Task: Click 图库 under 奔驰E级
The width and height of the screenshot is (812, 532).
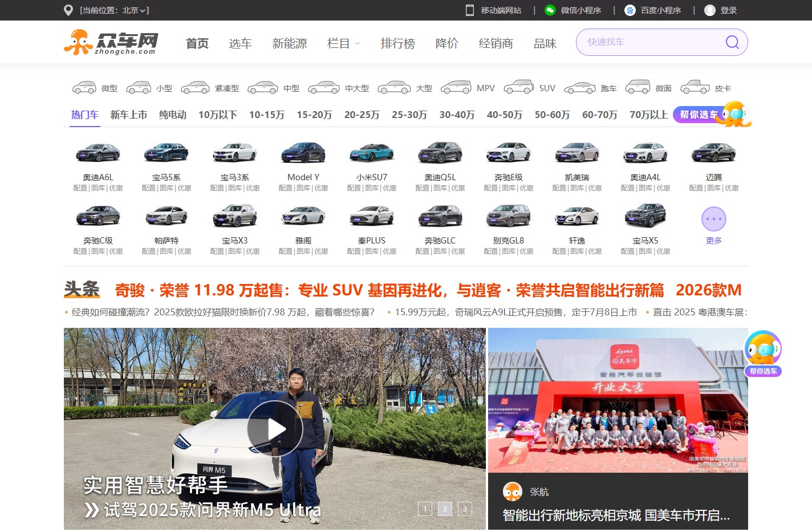Action: (509, 188)
